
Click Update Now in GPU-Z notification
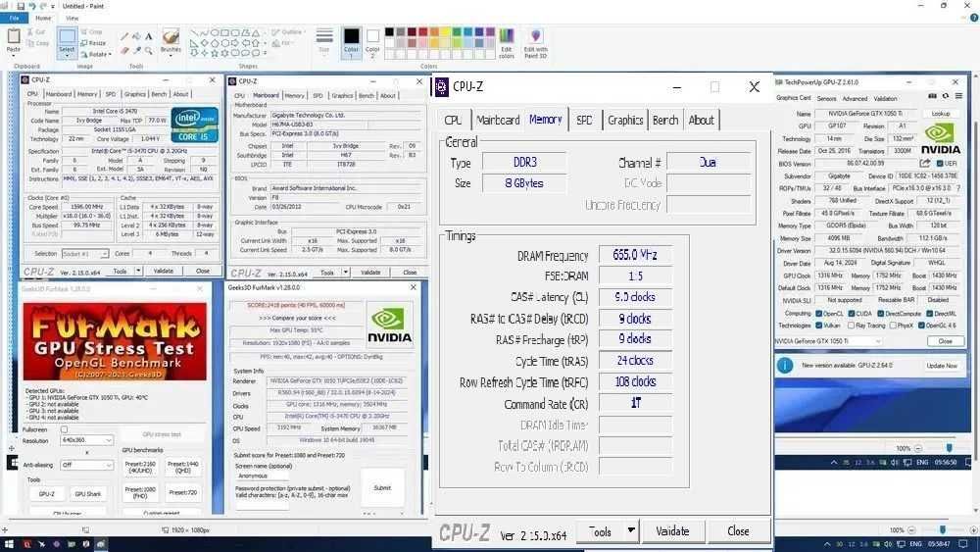[x=942, y=365]
